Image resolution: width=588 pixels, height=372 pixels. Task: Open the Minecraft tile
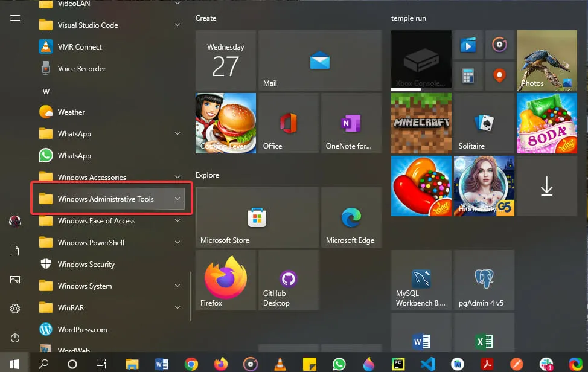tap(421, 123)
